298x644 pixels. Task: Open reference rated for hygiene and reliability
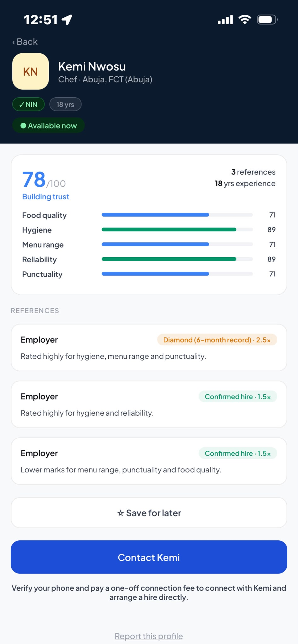tap(149, 405)
